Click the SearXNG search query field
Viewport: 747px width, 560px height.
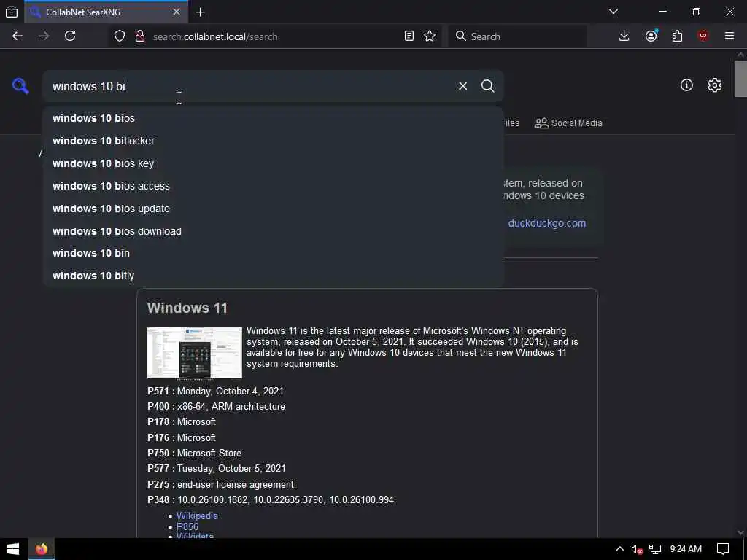coord(250,86)
